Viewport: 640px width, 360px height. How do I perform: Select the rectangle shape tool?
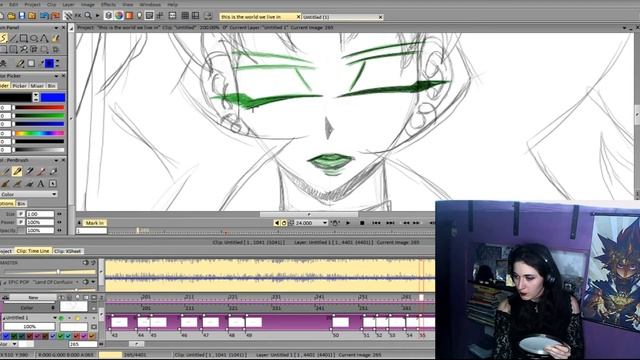pyautogui.click(x=24, y=38)
